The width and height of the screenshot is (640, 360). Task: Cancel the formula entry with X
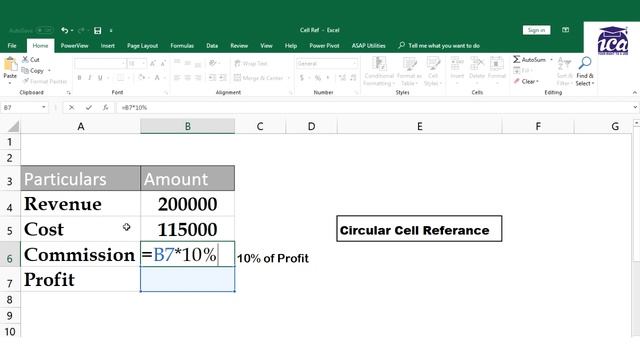point(71,107)
